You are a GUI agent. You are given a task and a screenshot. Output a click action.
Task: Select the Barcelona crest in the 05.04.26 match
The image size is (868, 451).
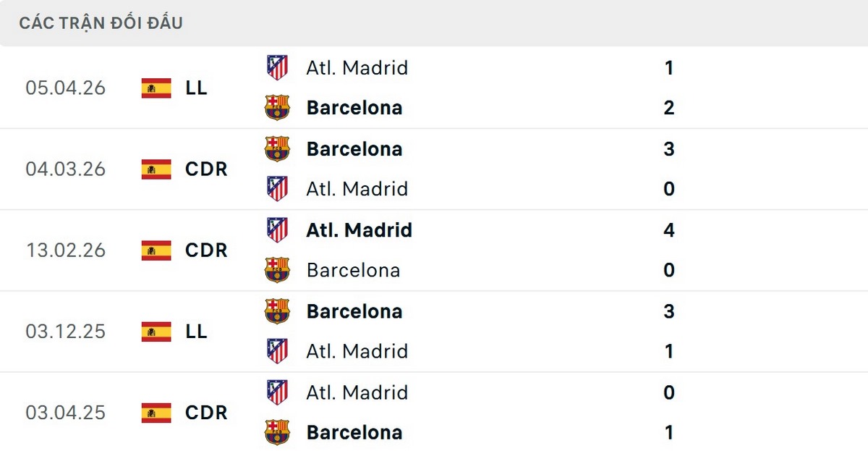(x=277, y=108)
